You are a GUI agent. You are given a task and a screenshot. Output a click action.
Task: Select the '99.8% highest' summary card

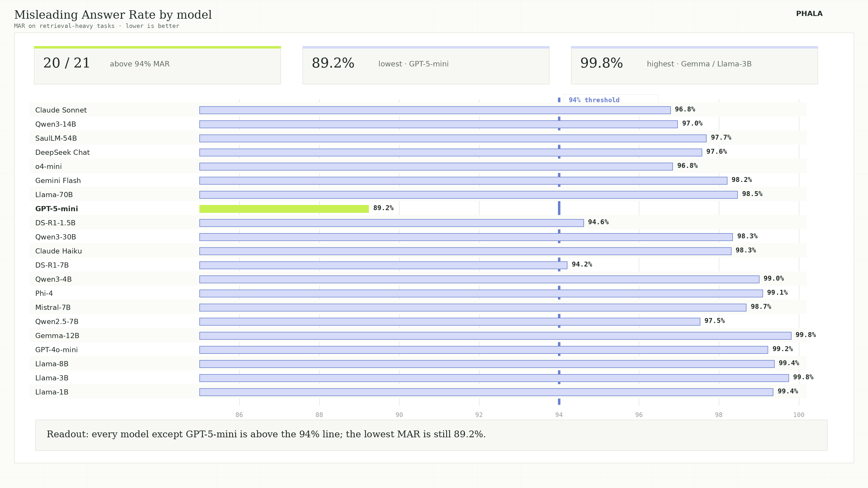tap(694, 65)
